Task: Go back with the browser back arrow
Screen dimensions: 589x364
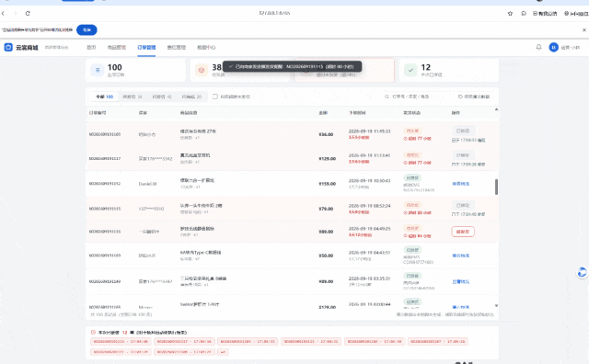Action: click(3, 13)
